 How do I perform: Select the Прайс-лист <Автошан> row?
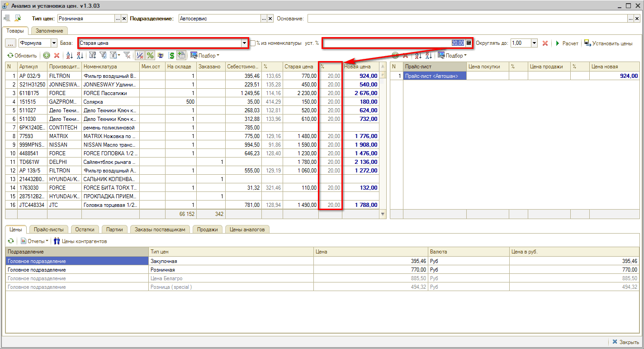click(515, 76)
